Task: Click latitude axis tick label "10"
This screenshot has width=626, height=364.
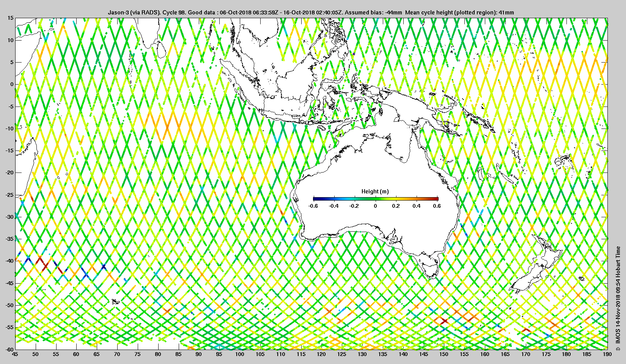Action: click(10, 40)
